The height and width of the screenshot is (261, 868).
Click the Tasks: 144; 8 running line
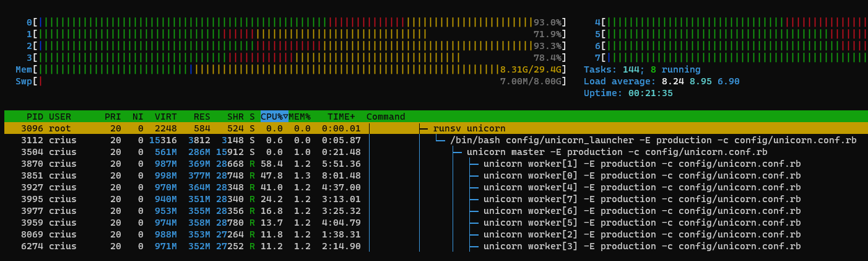[642, 69]
